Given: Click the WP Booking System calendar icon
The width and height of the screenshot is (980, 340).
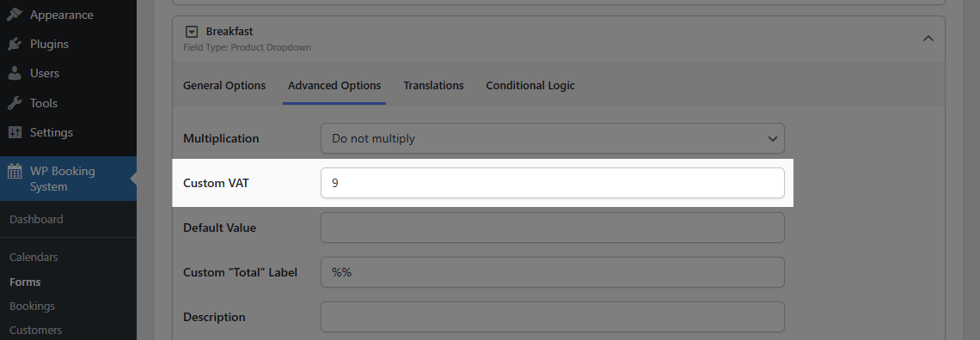Looking at the screenshot, I should click(15, 172).
